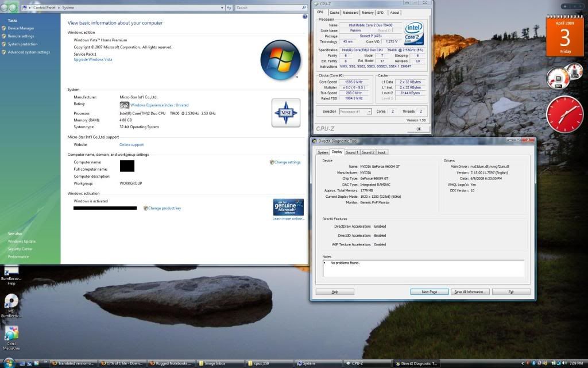Open the CPU-Z processor Selection dropdown
The width and height of the screenshot is (588, 368).
click(355, 112)
